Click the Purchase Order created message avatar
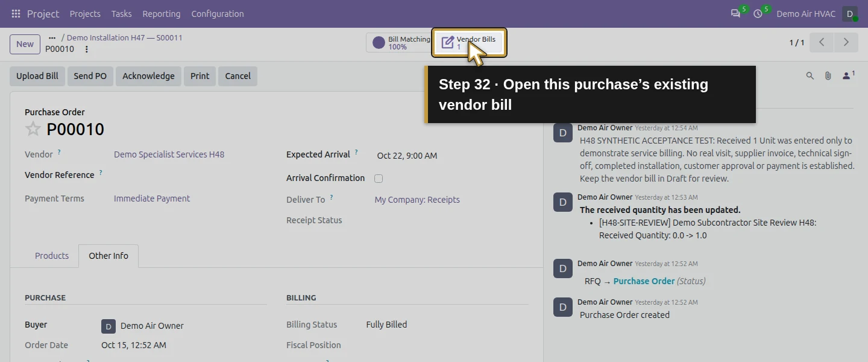This screenshot has height=362, width=868. pyautogui.click(x=562, y=307)
